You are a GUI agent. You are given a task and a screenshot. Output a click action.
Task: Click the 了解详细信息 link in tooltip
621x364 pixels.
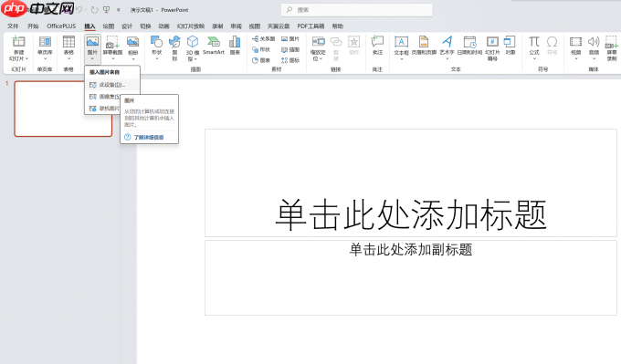coord(149,137)
